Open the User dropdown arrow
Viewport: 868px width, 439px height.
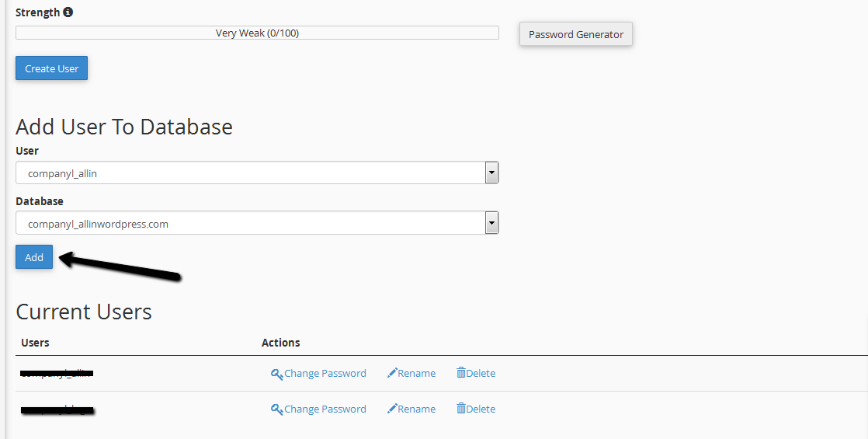point(491,173)
